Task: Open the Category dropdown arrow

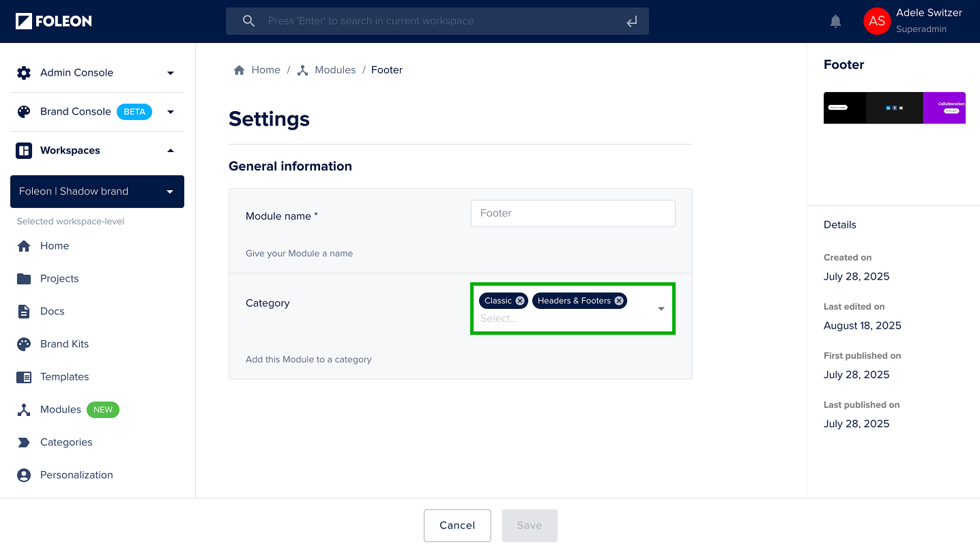Action: [x=661, y=309]
